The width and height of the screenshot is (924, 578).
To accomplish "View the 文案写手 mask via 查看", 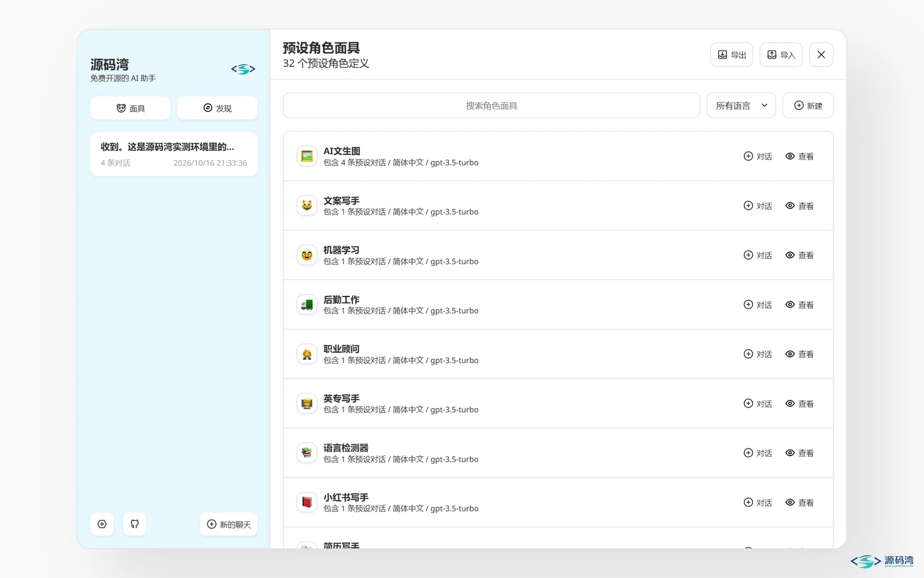I will click(800, 206).
